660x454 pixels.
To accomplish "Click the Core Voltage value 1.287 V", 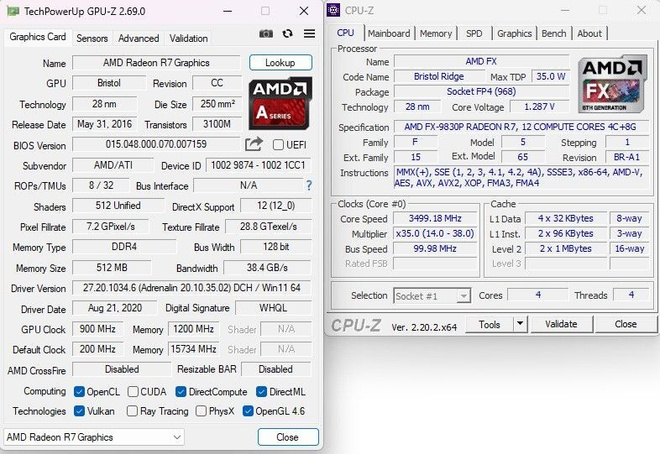I will pyautogui.click(x=539, y=107).
